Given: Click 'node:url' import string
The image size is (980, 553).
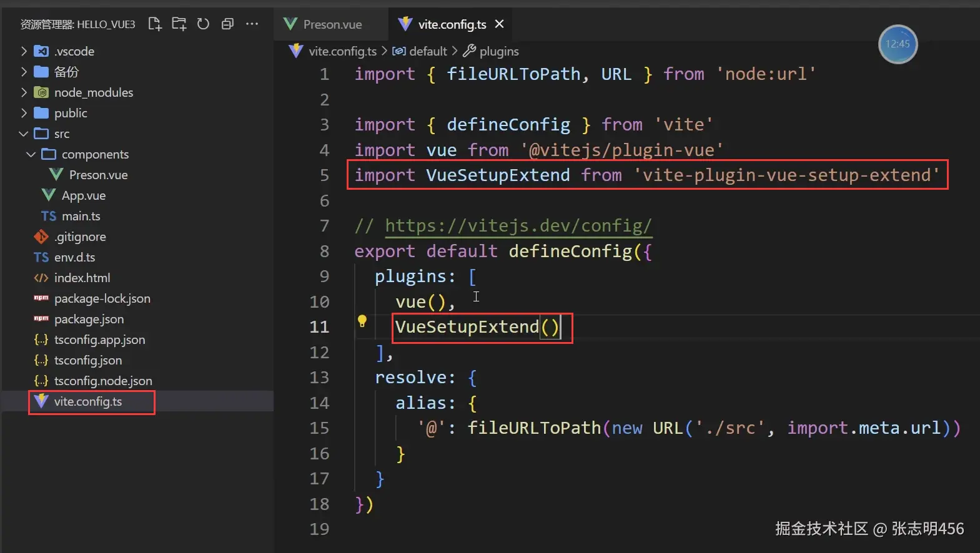Looking at the screenshot, I should (766, 74).
